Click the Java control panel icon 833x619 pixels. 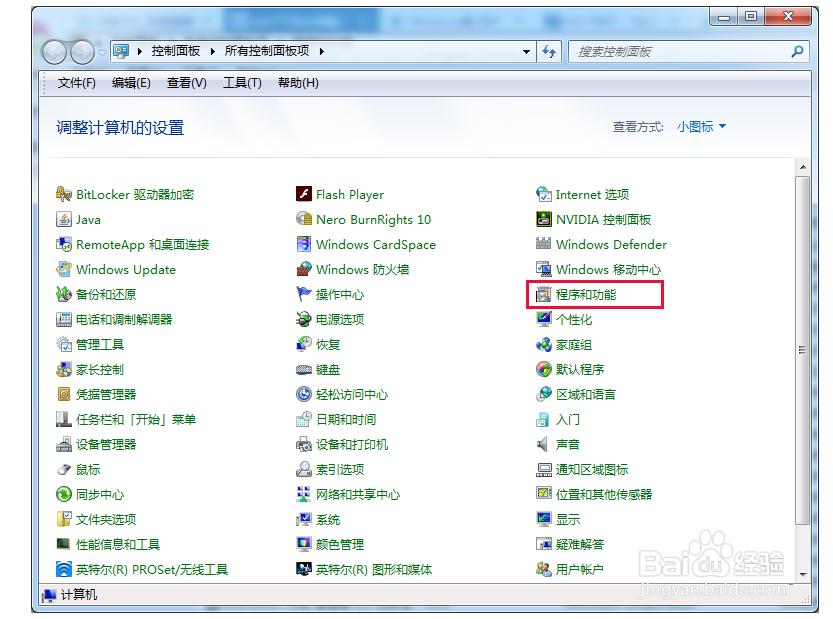[64, 219]
